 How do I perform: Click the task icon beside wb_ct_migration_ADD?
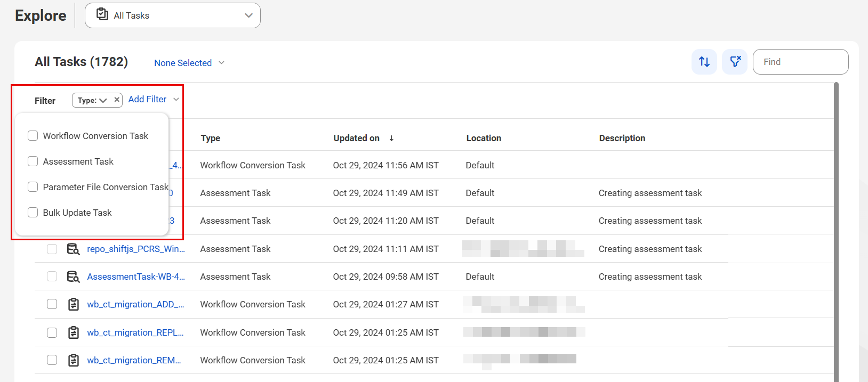pos(74,304)
